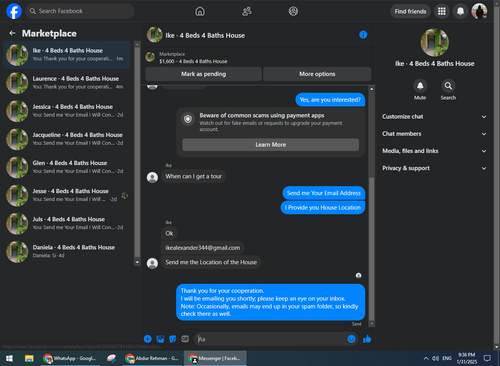Go back using the Marketplace arrow
The image size is (500, 366).
(x=12, y=33)
